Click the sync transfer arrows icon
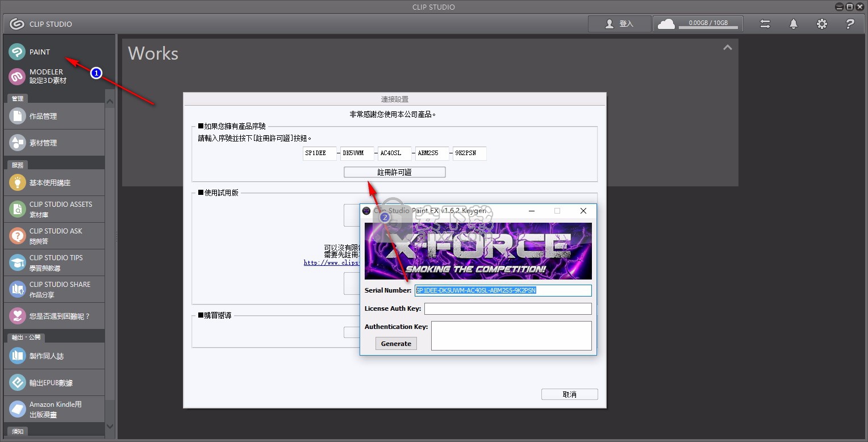 point(765,24)
